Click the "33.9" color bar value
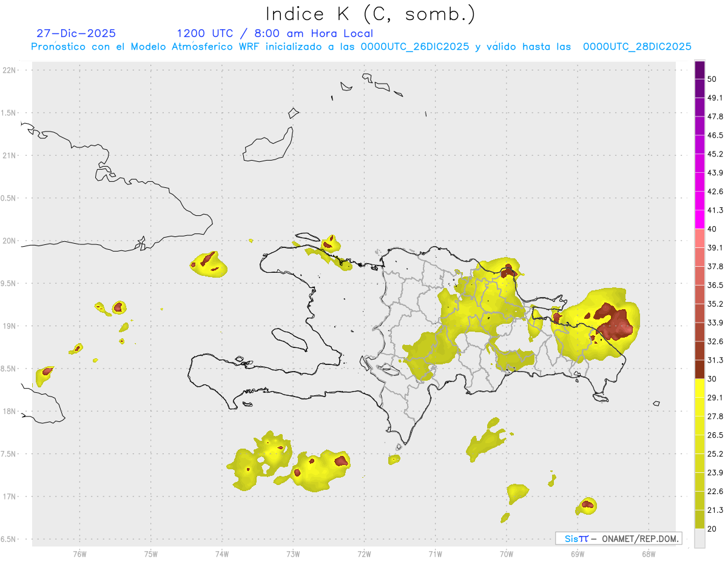This screenshot has height=562, width=728. 715,323
